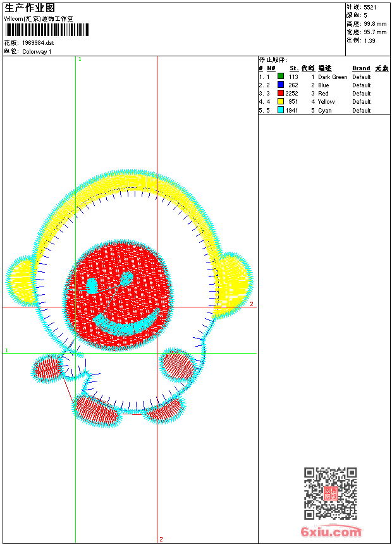
Task: Click the Dark Green color swatch
Action: [x=281, y=76]
